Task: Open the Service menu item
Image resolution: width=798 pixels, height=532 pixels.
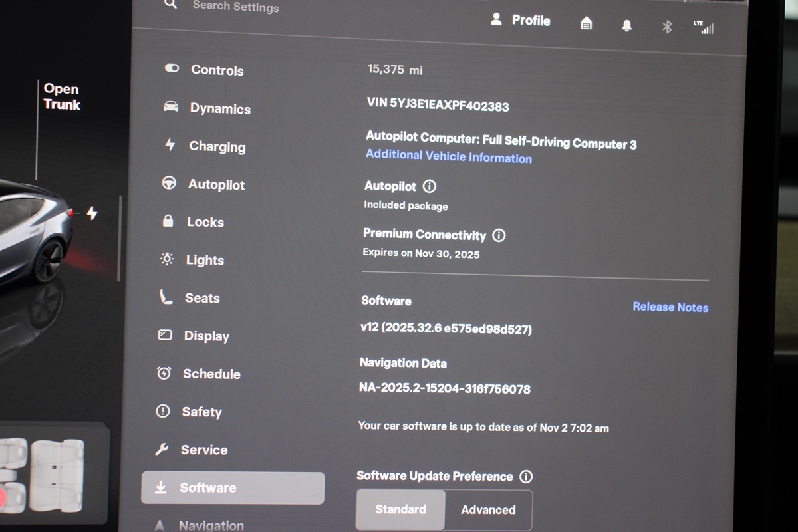Action: 203,450
